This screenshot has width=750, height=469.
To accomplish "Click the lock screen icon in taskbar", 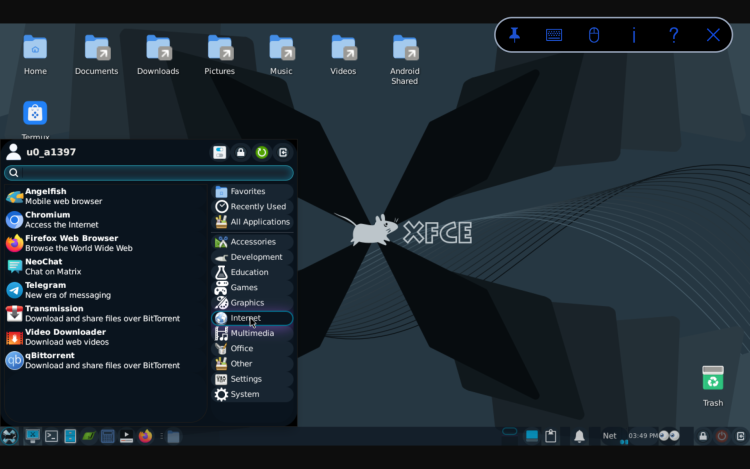I will click(703, 436).
